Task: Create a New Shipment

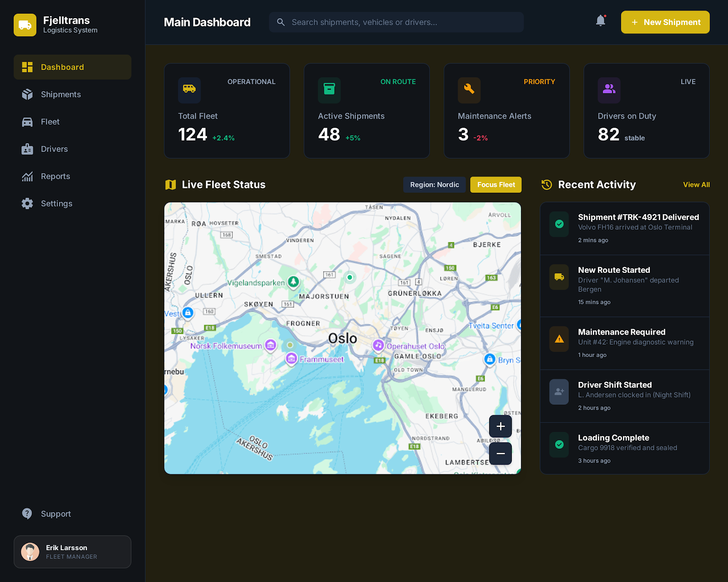Action: [x=665, y=22]
